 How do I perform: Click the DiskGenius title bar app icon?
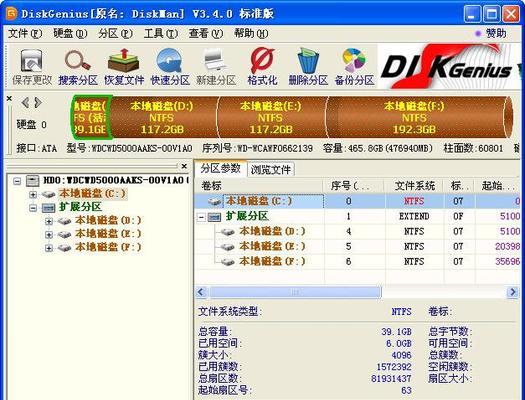coord(12,14)
